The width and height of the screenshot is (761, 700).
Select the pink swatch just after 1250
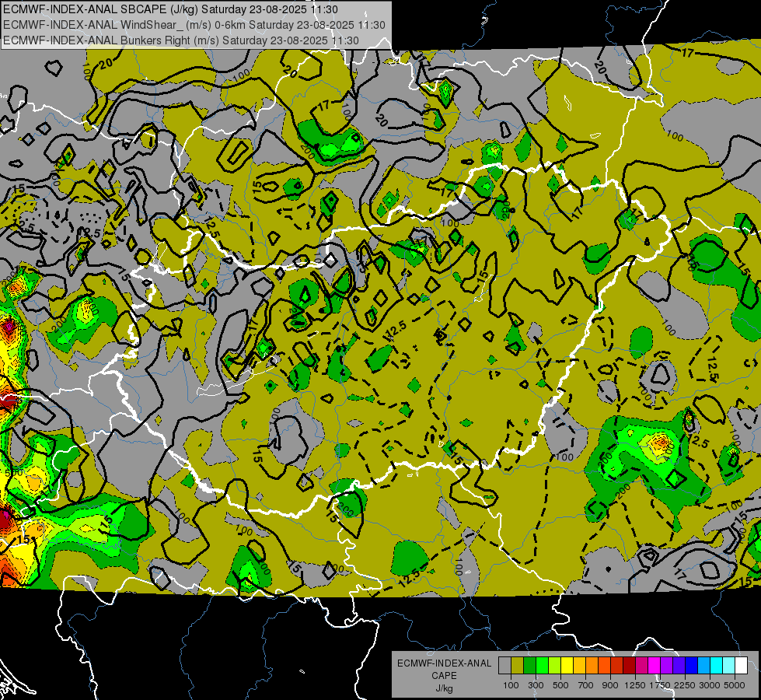tap(641, 666)
